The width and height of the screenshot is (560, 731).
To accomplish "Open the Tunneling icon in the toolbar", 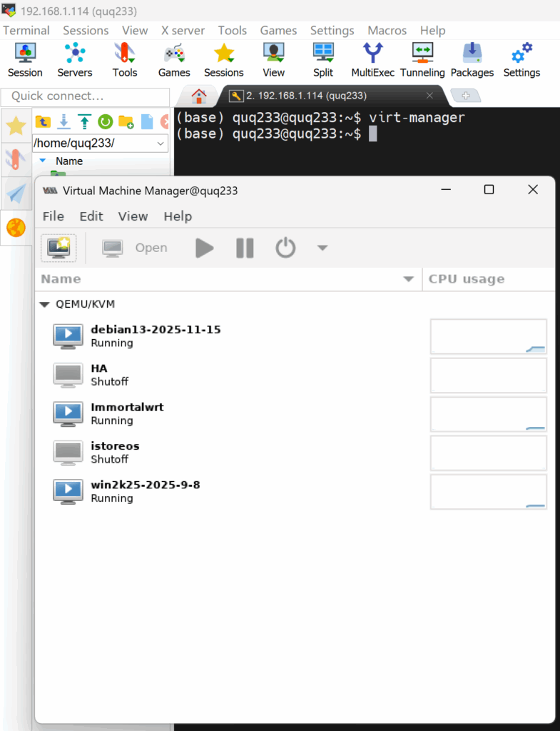I will point(422,60).
